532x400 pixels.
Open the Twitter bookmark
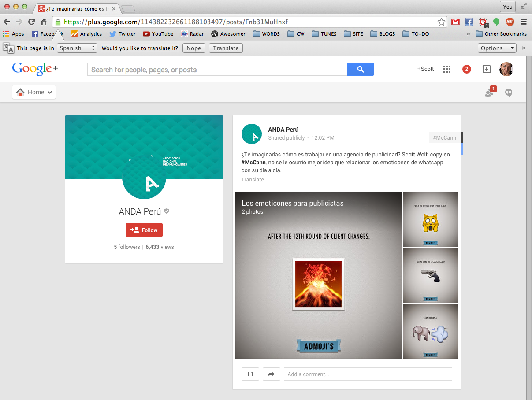123,34
